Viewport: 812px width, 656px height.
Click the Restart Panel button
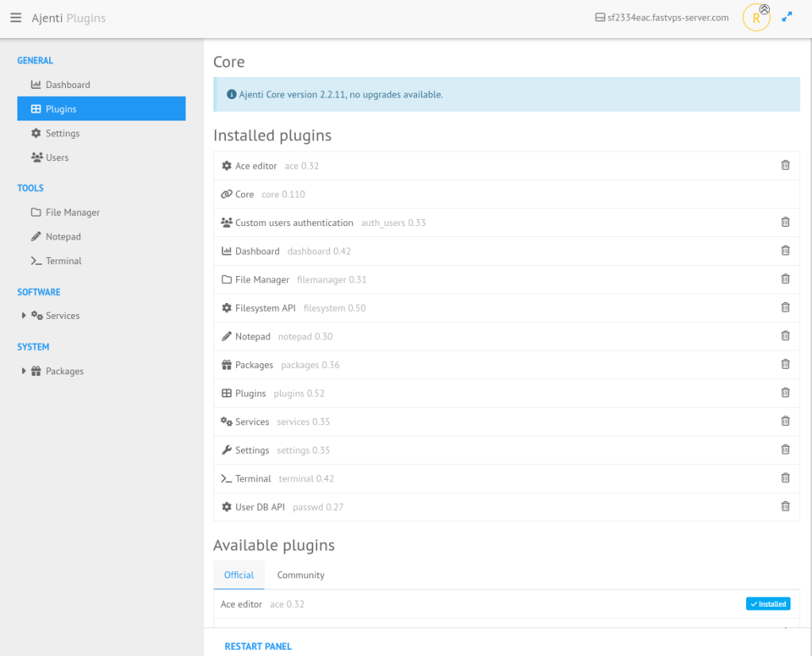click(x=258, y=646)
